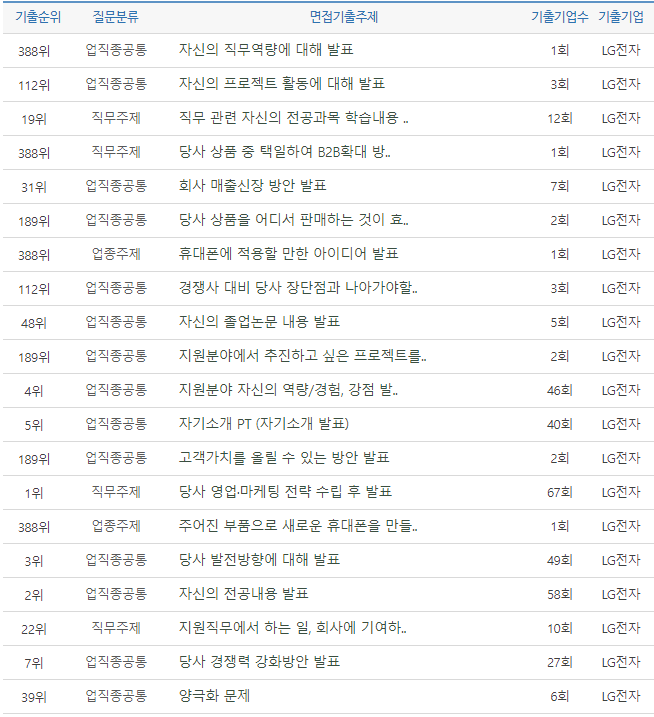
Task: Click topic 자신의 졸업논문 내용 발표
Action: coord(259,322)
